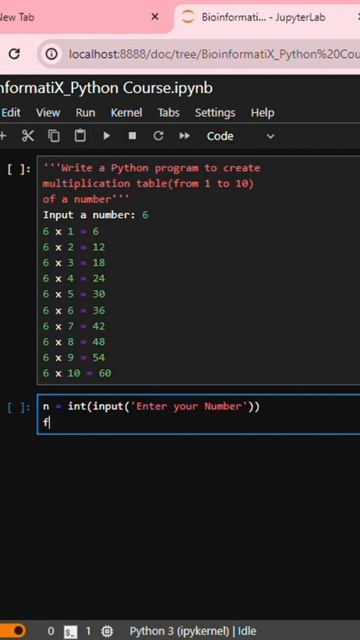The height and width of the screenshot is (640, 360).
Task: Click 'multiplication table(from 1 to 10)' line
Action: (149, 184)
